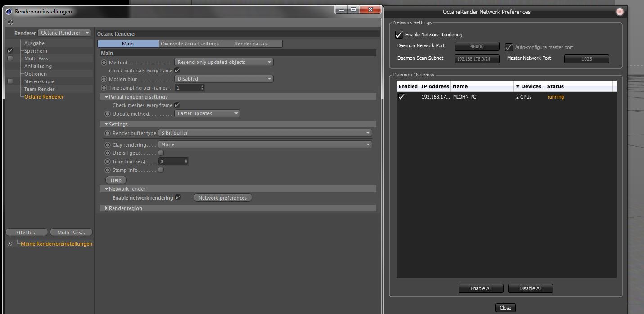Enable the Stamp info checkbox
The height and width of the screenshot is (314, 644).
161,170
